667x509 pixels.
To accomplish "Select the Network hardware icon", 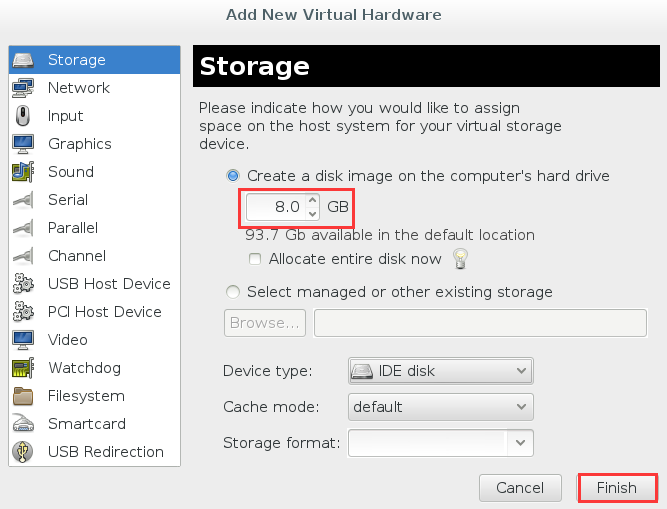I will 23,88.
